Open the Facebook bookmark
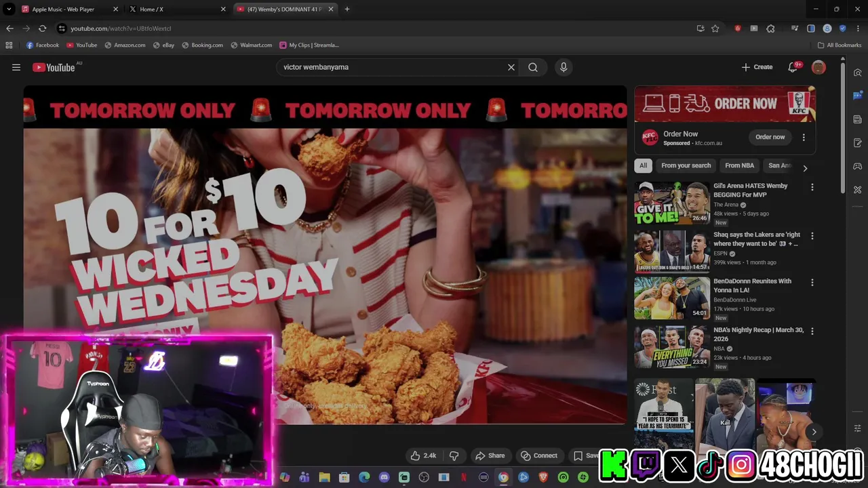The height and width of the screenshot is (488, 868). tap(43, 45)
